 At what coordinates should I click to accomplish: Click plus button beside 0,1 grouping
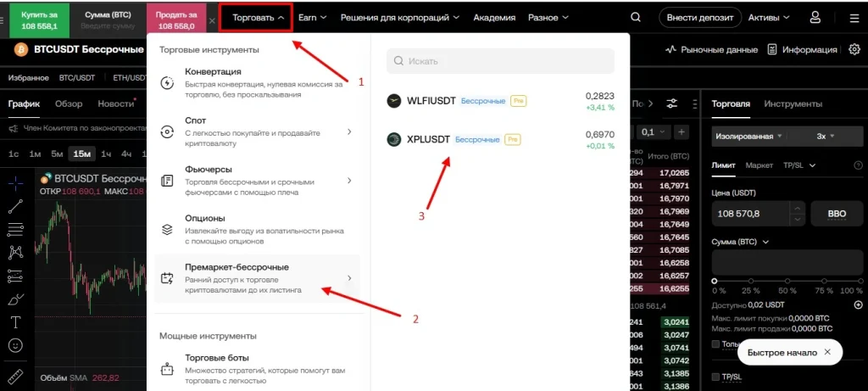click(x=682, y=131)
